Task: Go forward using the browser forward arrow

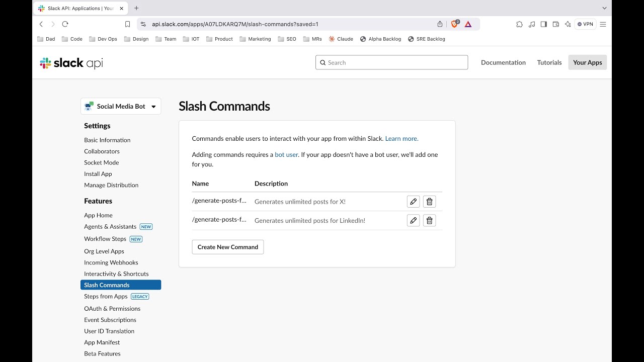Action: pyautogui.click(x=53, y=24)
